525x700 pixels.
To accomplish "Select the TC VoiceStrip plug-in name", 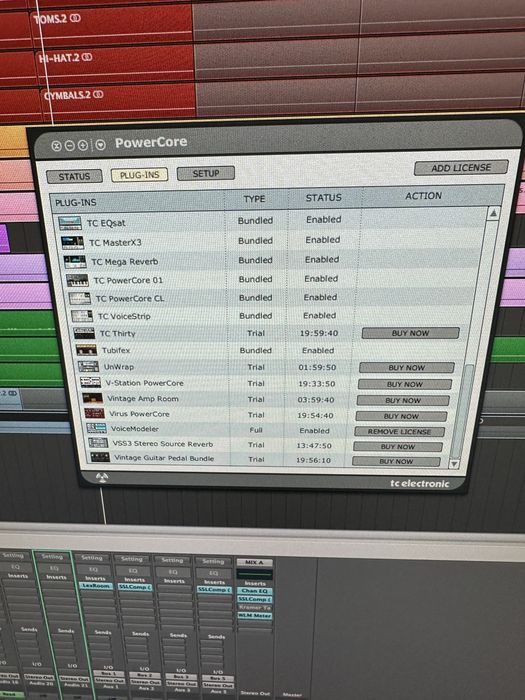I will [x=124, y=316].
